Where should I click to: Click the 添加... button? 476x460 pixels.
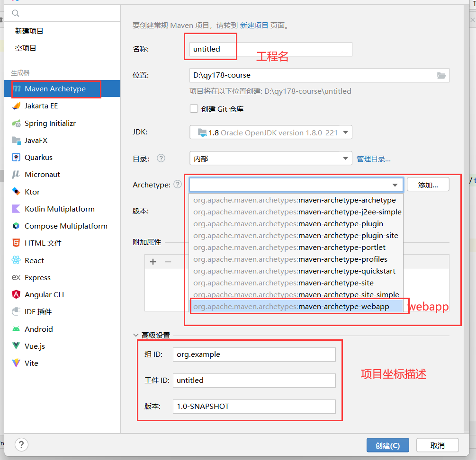coord(428,185)
